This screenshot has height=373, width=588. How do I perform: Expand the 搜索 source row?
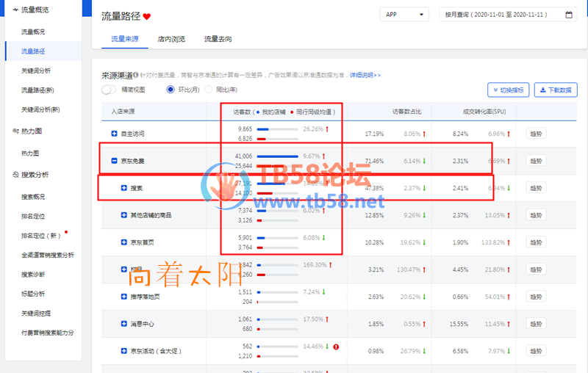124,188
